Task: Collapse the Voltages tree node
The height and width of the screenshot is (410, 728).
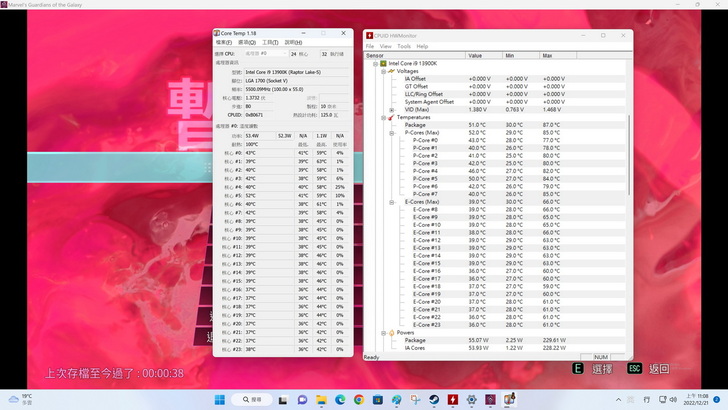Action: [x=384, y=71]
